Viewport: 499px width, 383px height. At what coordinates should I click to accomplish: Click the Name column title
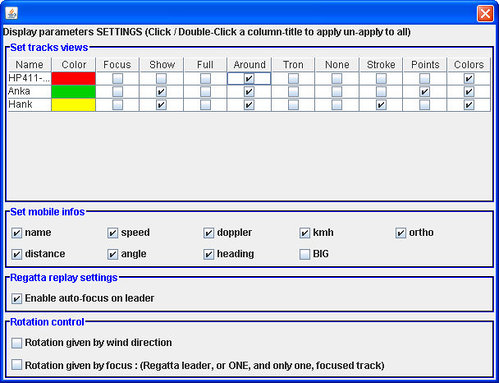(x=29, y=64)
